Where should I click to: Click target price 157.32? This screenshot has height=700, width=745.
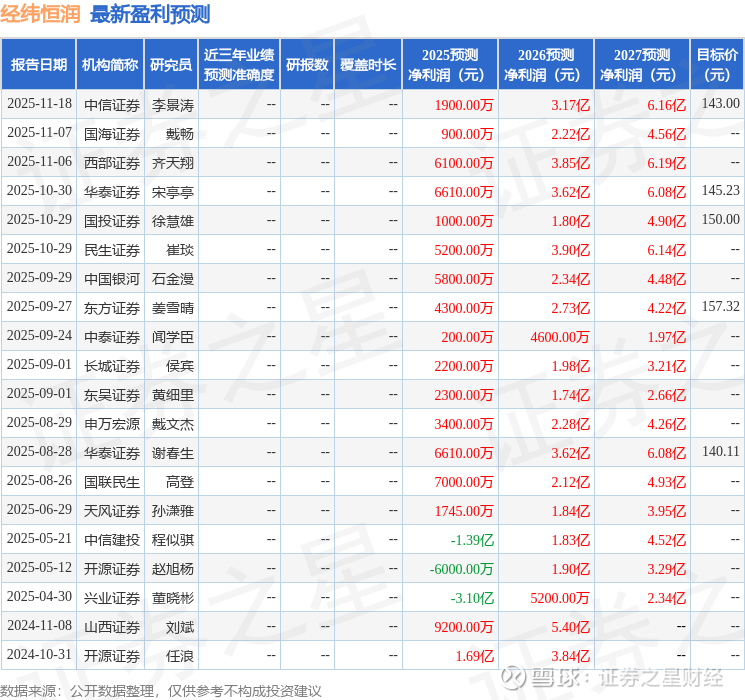[x=721, y=306]
